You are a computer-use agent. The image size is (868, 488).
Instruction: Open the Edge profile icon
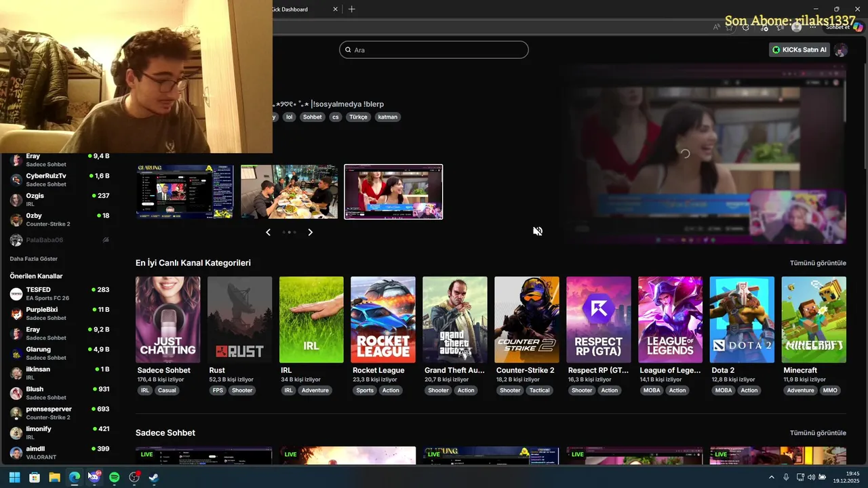click(796, 27)
